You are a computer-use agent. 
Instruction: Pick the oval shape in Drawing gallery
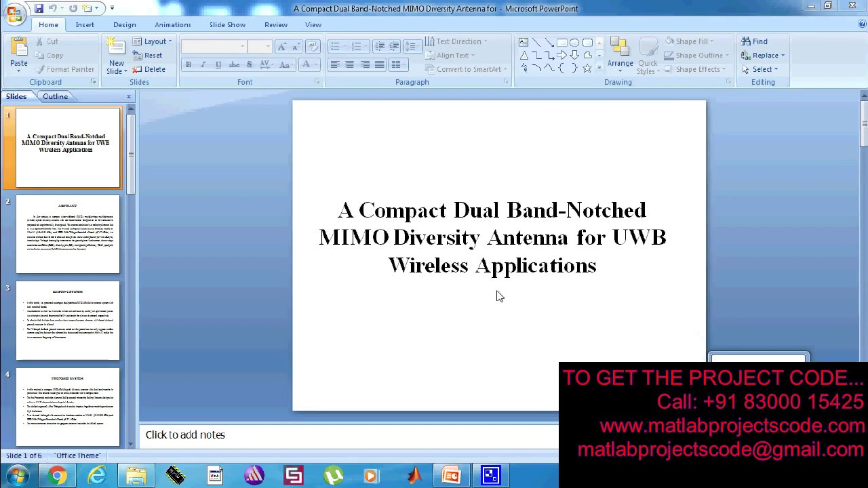574,42
